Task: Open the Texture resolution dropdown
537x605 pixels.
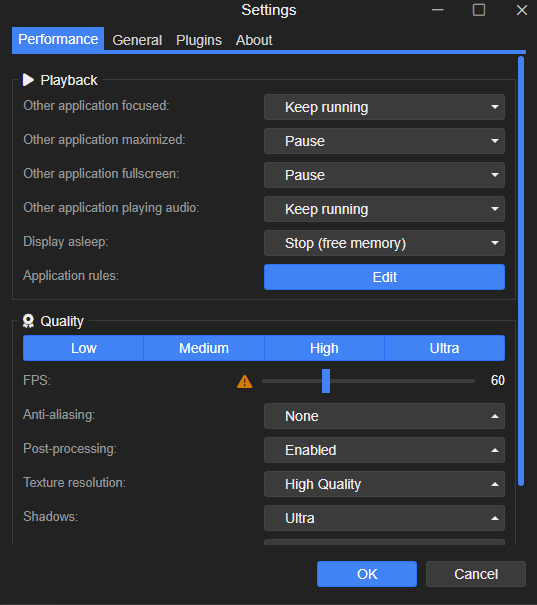Action: pyautogui.click(x=384, y=484)
